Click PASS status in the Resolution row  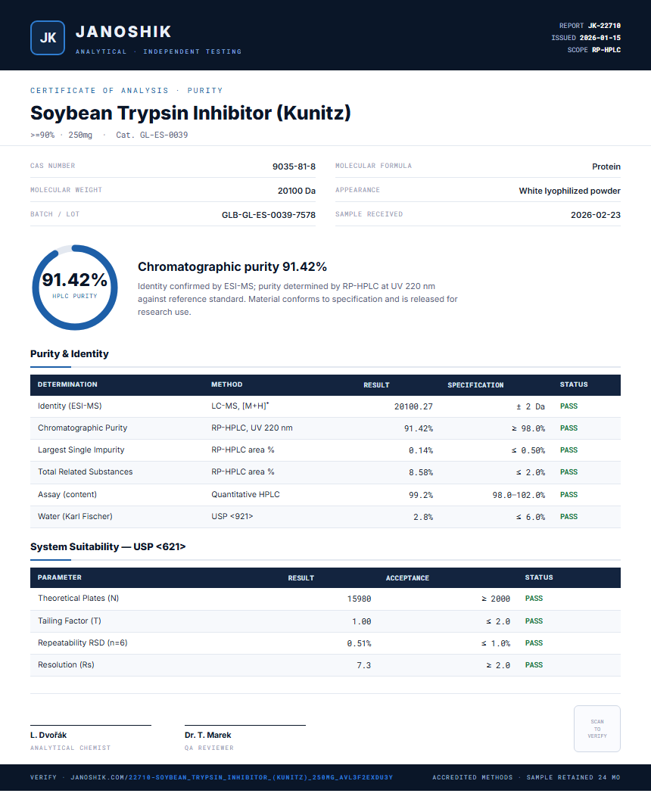click(x=534, y=665)
